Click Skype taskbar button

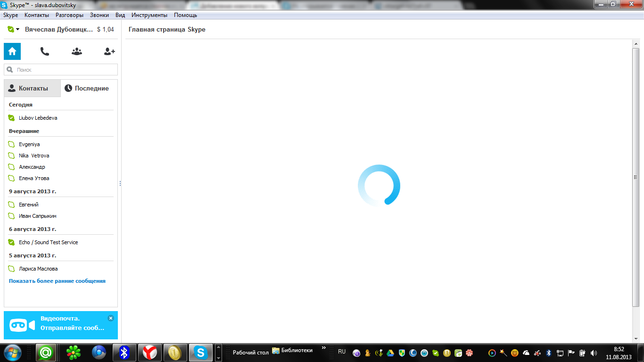201,353
